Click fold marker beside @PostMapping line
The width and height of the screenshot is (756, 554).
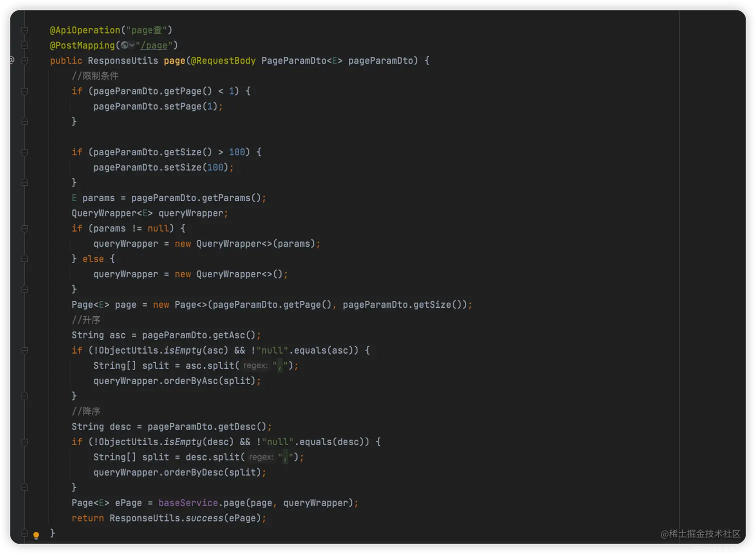click(24, 45)
